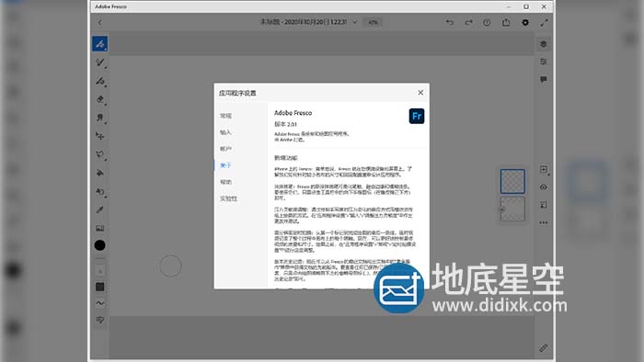Toggle fullscreen mode arrows icon
The width and height of the screenshot is (644, 362).
point(545,23)
